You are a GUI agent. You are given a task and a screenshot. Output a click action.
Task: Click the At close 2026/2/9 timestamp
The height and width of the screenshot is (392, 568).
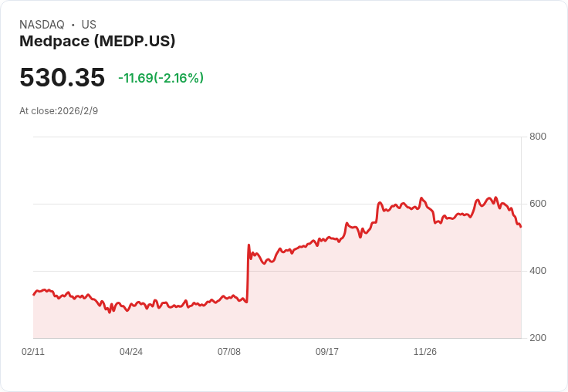pyautogui.click(x=59, y=111)
